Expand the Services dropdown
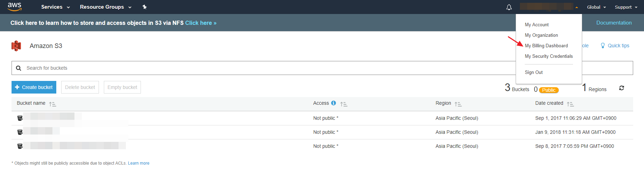644x172 pixels. tap(55, 7)
